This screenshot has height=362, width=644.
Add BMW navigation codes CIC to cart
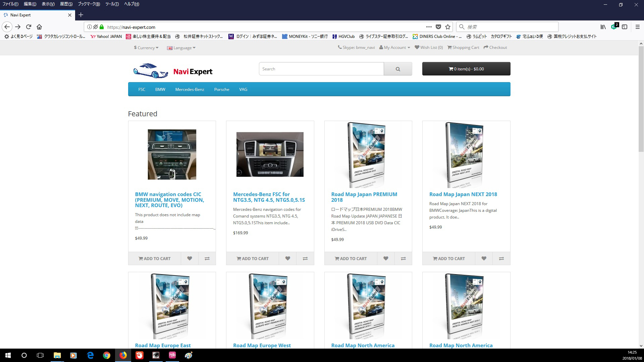pyautogui.click(x=155, y=258)
